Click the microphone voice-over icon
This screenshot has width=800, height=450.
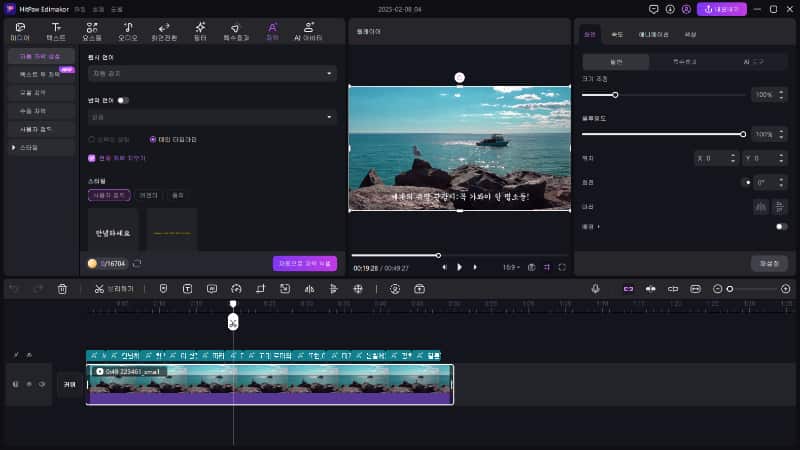tap(595, 289)
